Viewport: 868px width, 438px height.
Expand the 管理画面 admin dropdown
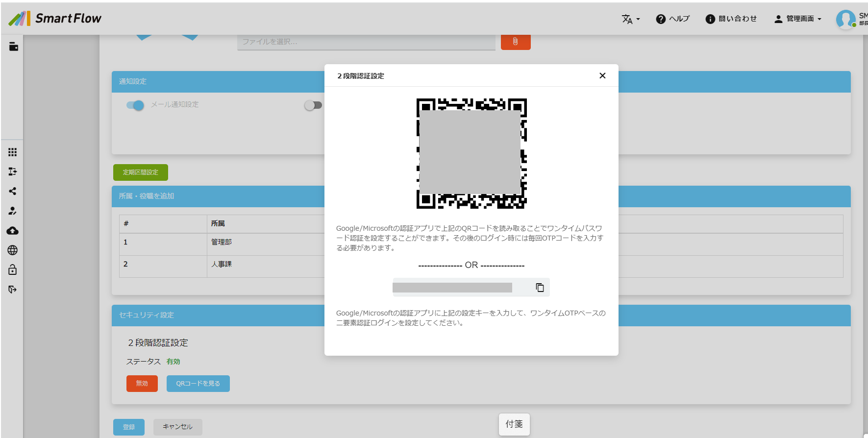pos(798,19)
